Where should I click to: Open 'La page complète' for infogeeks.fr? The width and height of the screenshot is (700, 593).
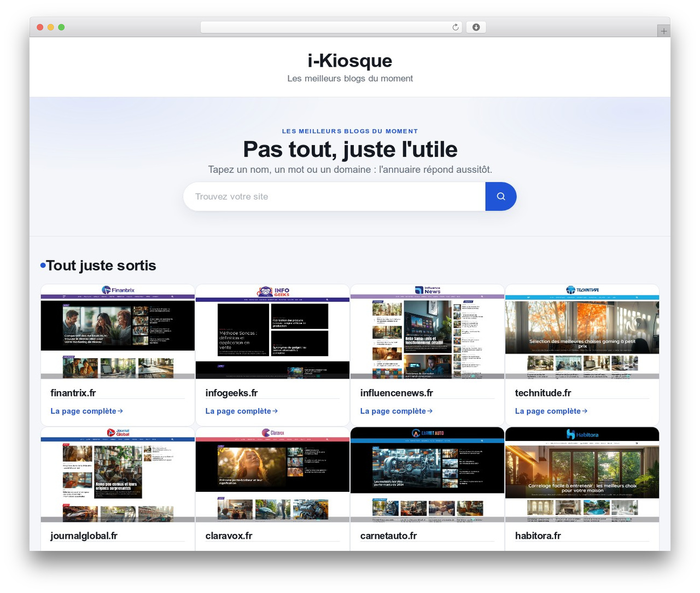(241, 411)
